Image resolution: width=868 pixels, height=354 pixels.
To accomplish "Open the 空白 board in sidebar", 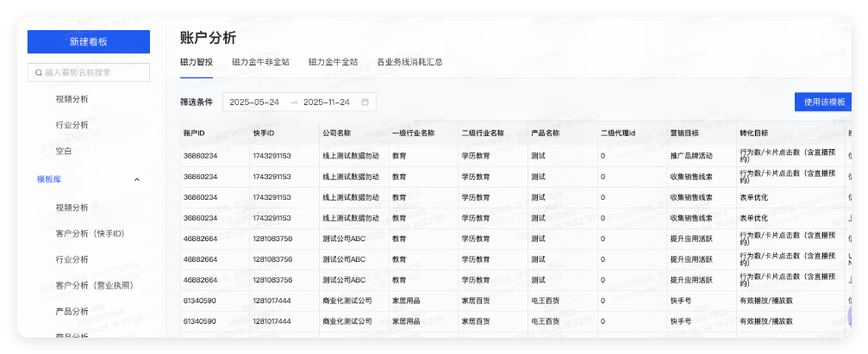I will coord(64,151).
